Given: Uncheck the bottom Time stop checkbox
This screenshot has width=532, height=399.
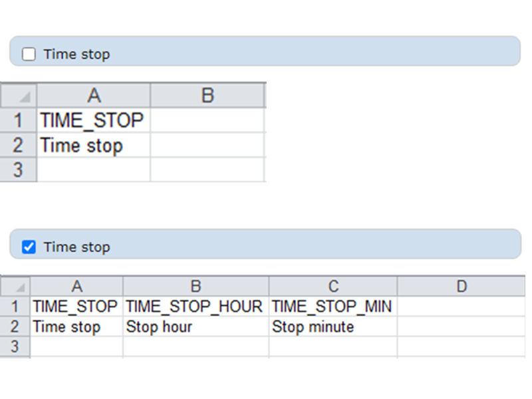Looking at the screenshot, I should coord(29,246).
